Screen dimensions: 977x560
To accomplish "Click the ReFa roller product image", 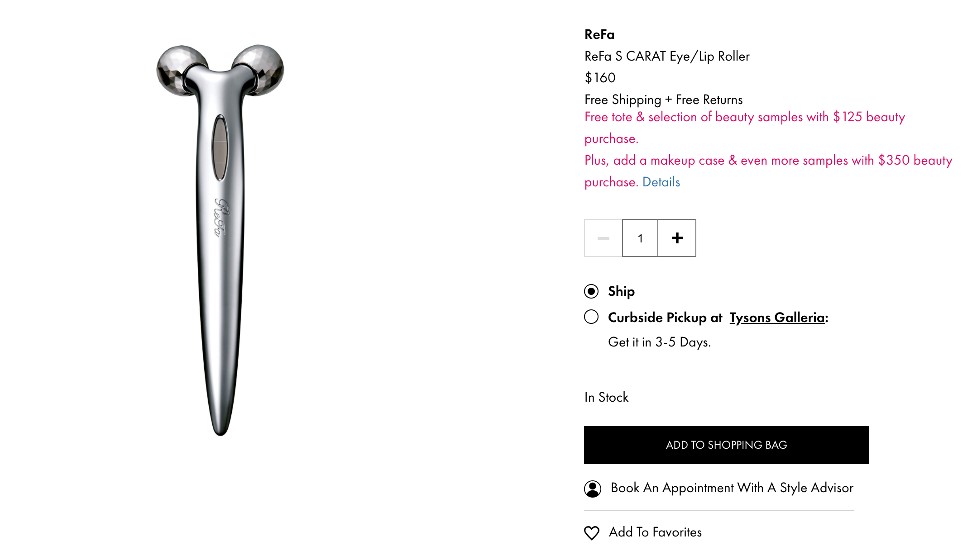I will click(x=220, y=240).
